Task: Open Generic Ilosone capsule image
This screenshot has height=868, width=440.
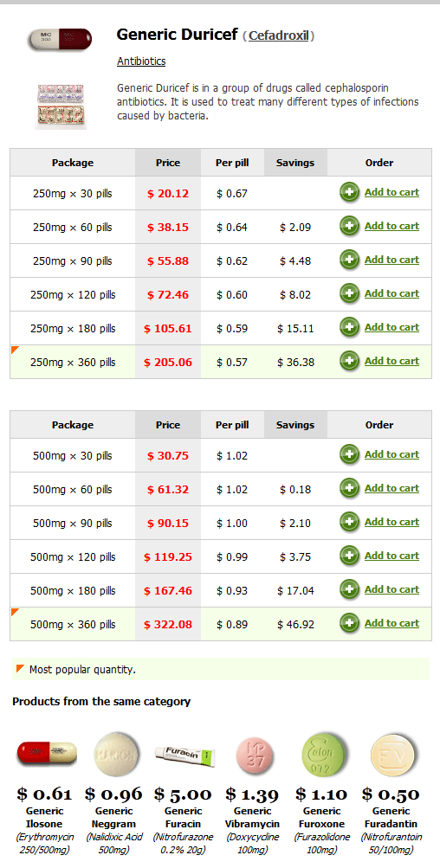Action: coord(47,753)
